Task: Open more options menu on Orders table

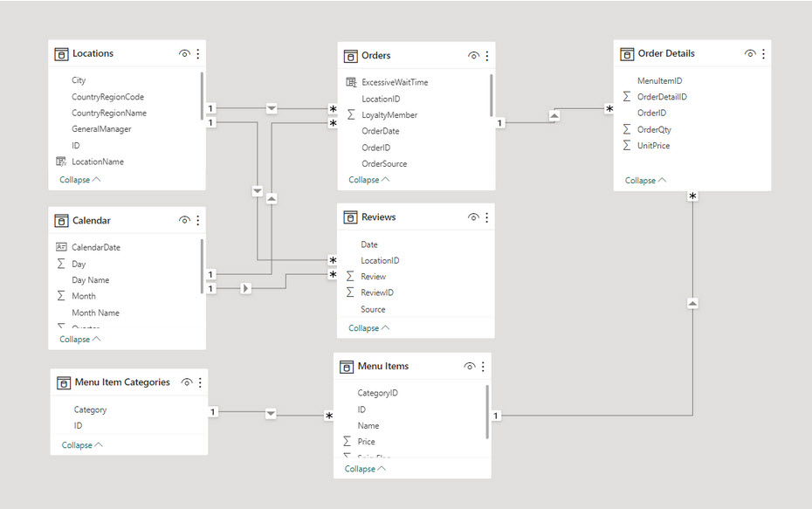Action: pyautogui.click(x=487, y=55)
